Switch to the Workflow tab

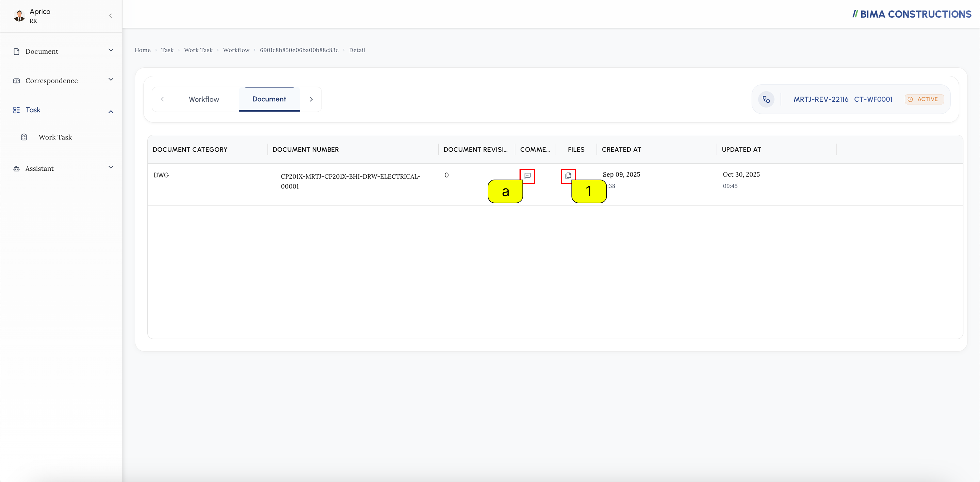204,99
